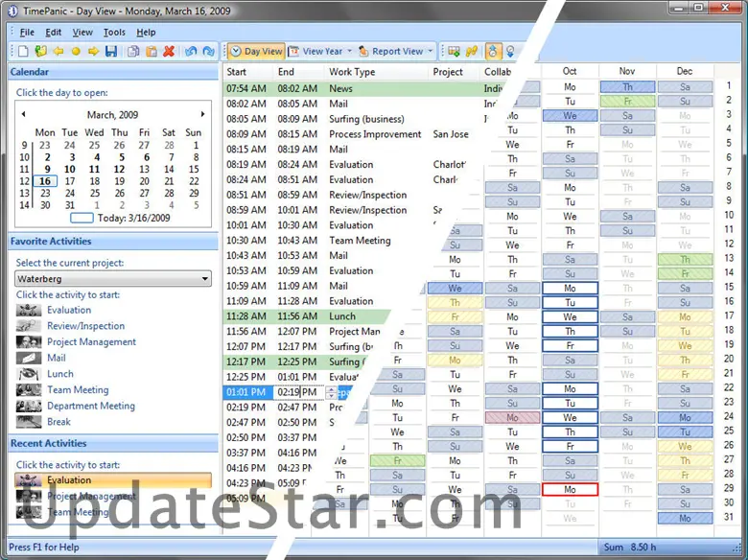Go to next day with right arrow

click(x=94, y=51)
